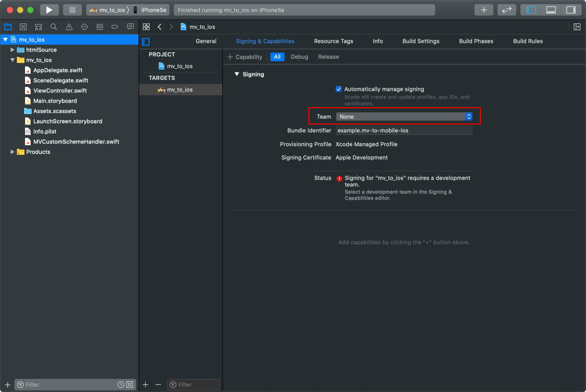Image resolution: width=586 pixels, height=392 pixels.
Task: Hide the project and targets list
Action: coord(146,41)
